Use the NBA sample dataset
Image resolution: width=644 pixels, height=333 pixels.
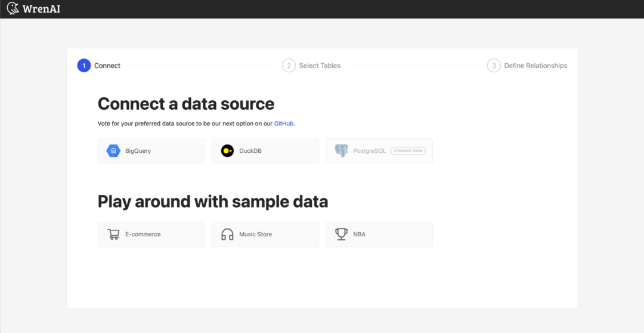[x=379, y=235]
